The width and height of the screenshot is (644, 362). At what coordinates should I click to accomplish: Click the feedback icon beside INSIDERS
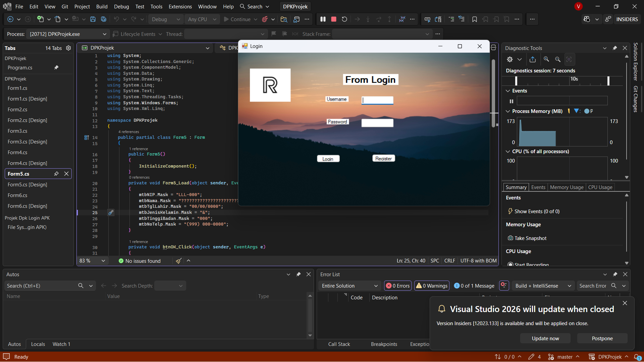point(608,19)
